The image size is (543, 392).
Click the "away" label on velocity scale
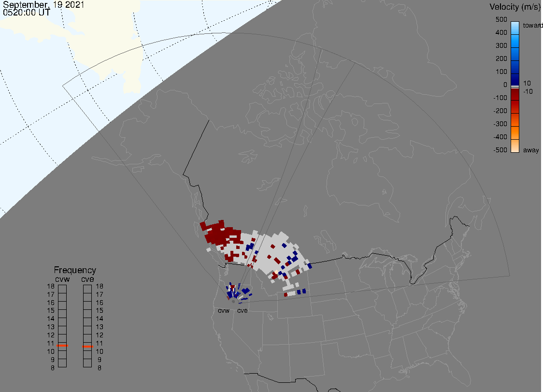pyautogui.click(x=531, y=150)
